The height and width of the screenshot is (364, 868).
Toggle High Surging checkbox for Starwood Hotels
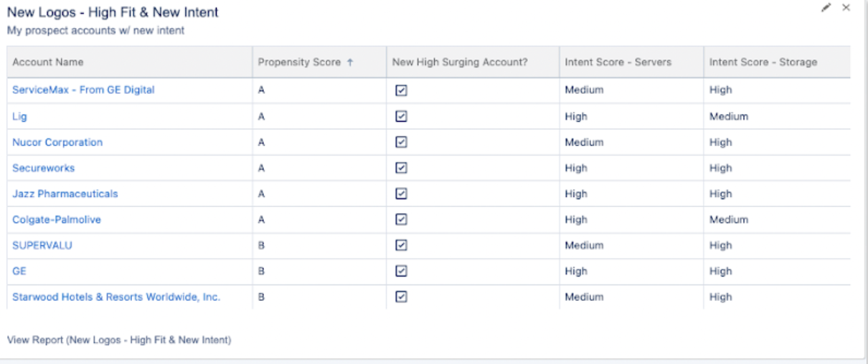pyautogui.click(x=402, y=297)
